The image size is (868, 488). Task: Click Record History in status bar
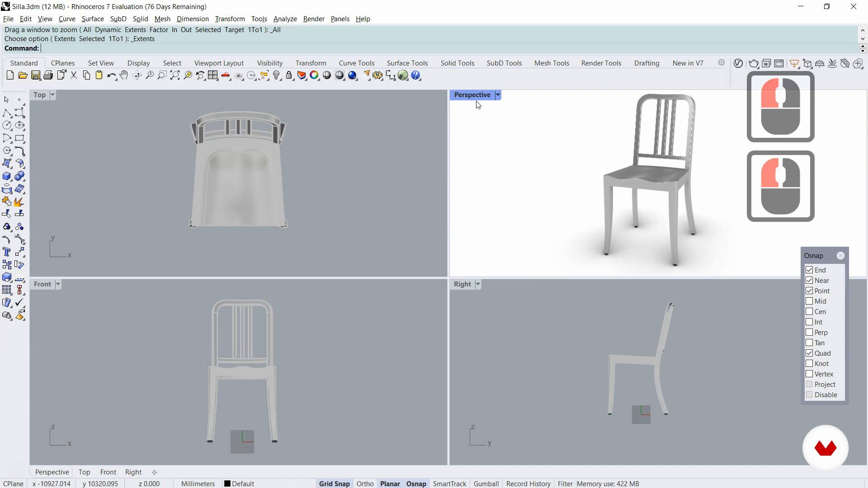tap(528, 483)
